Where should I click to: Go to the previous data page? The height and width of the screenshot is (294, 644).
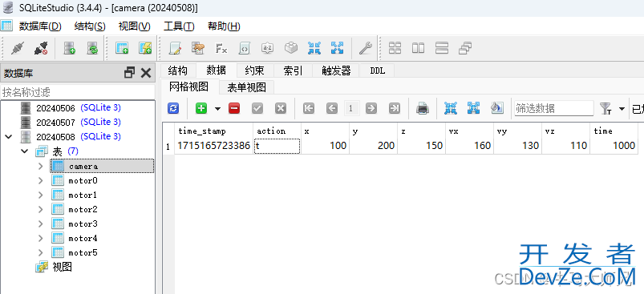click(x=331, y=109)
